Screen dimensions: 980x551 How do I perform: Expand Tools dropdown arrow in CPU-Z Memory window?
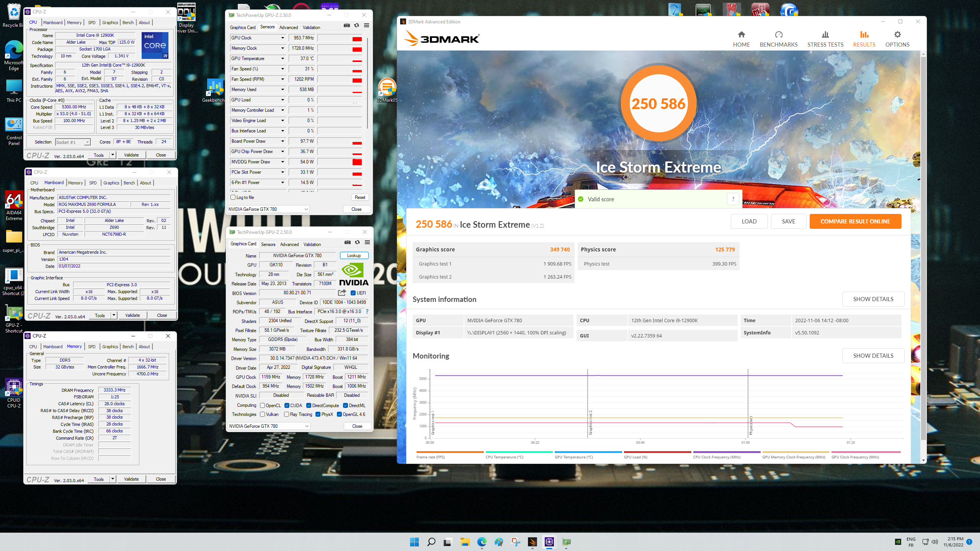[x=113, y=479]
